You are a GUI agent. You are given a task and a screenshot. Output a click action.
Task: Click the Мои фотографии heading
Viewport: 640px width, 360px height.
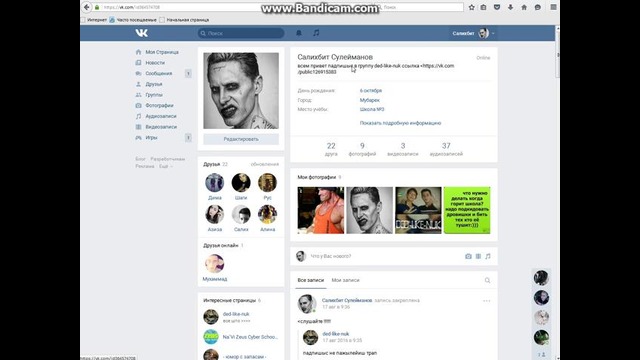(317, 177)
